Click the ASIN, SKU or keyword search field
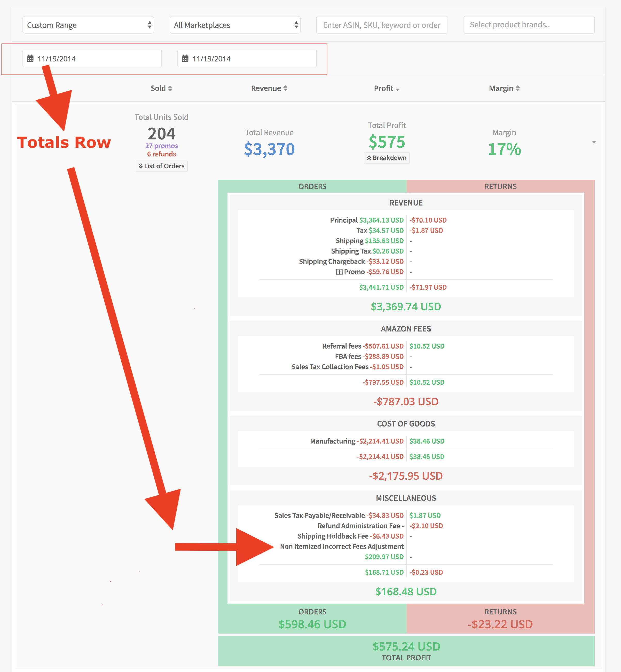 coord(382,25)
